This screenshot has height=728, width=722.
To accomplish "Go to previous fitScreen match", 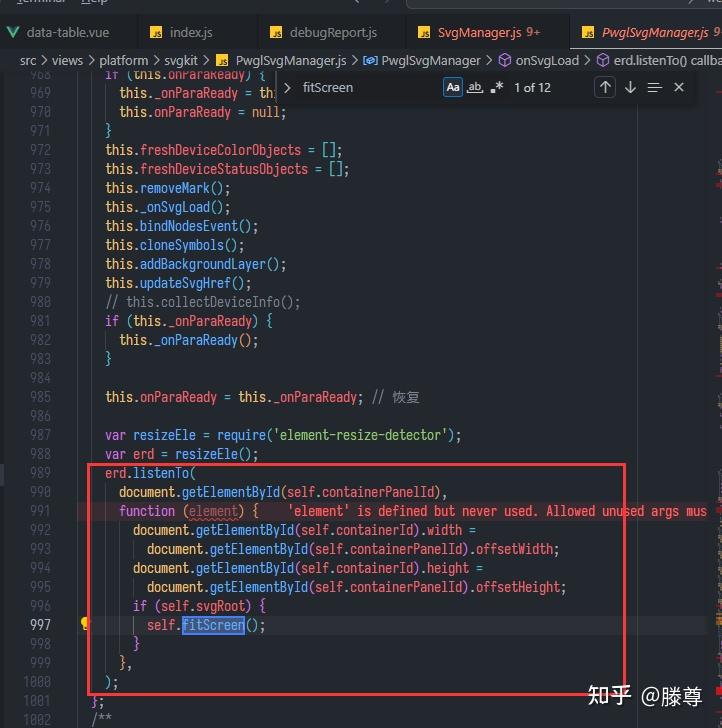I will 605,87.
